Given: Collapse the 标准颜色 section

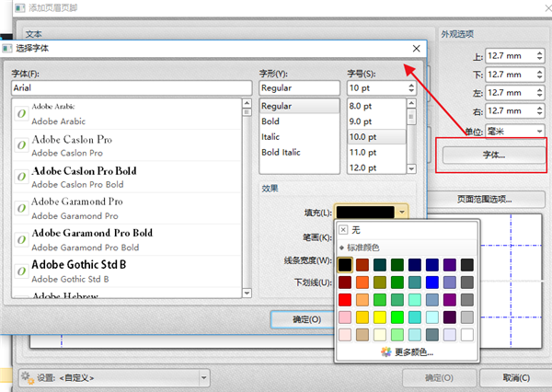Looking at the screenshot, I should click(x=341, y=248).
